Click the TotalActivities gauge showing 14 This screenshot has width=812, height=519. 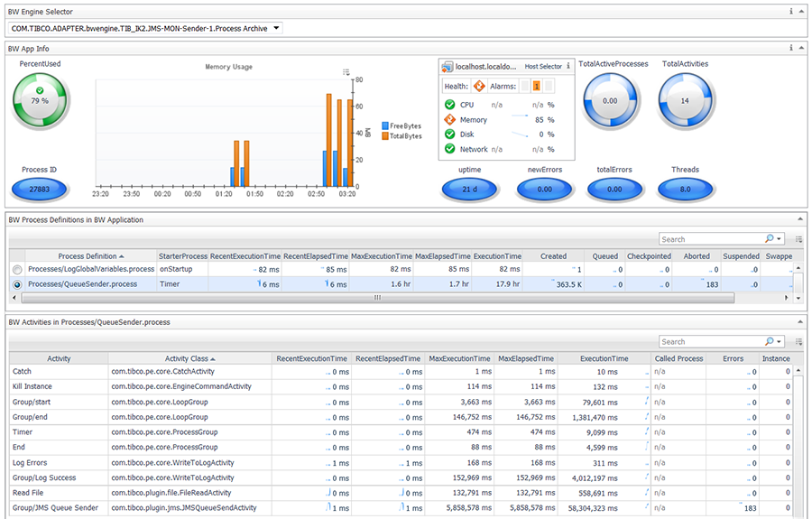[685, 101]
